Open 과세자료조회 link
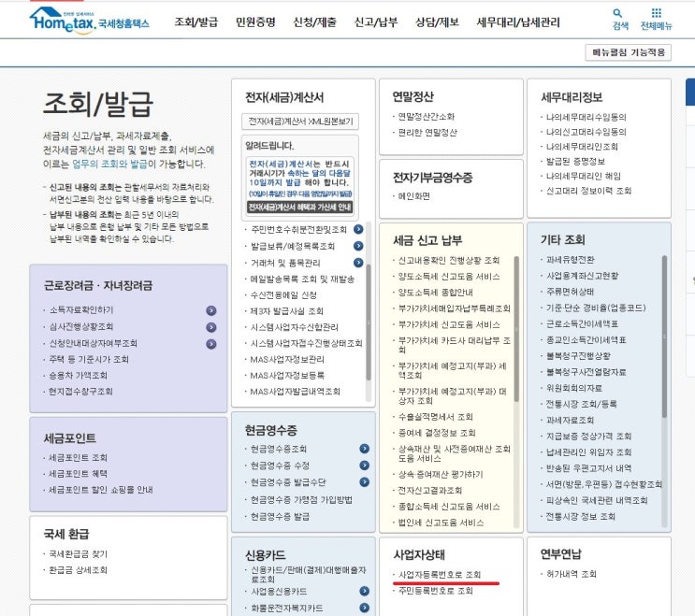The height and width of the screenshot is (616, 695). click(x=570, y=420)
